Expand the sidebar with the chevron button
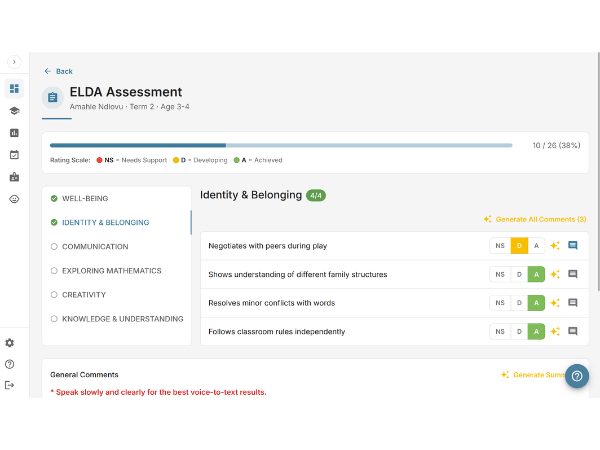600x450 pixels. tap(14, 62)
